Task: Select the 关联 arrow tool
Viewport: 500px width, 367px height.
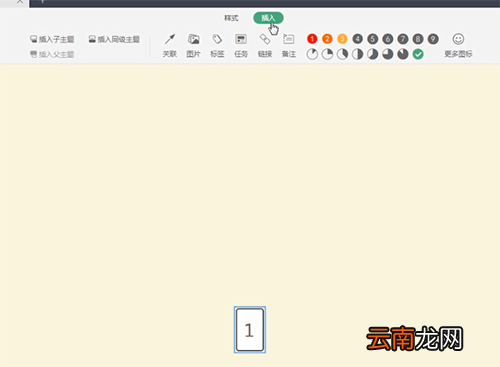Action: click(x=169, y=45)
